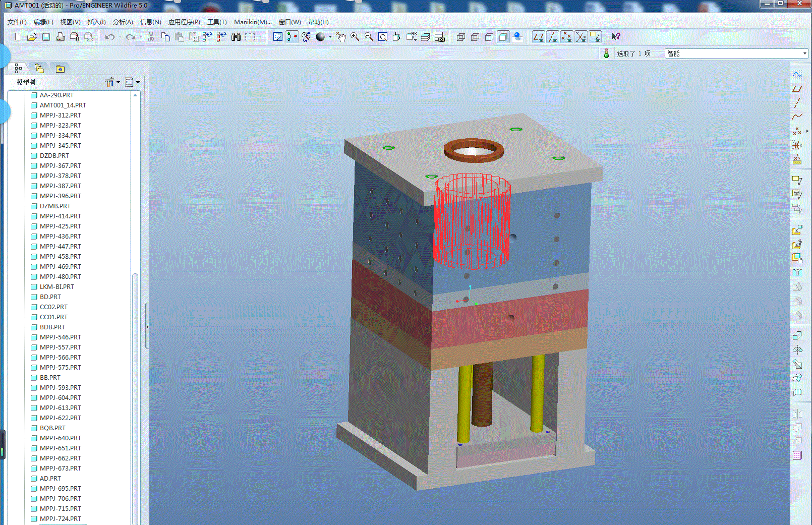Click the context-sensitive help cursor icon
The image size is (812, 525).
pyautogui.click(x=616, y=37)
